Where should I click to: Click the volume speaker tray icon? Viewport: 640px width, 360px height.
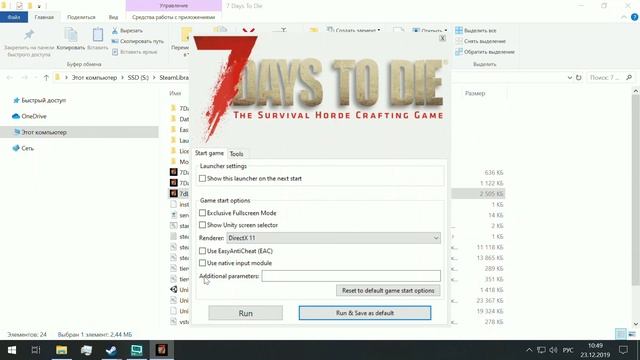click(553, 350)
